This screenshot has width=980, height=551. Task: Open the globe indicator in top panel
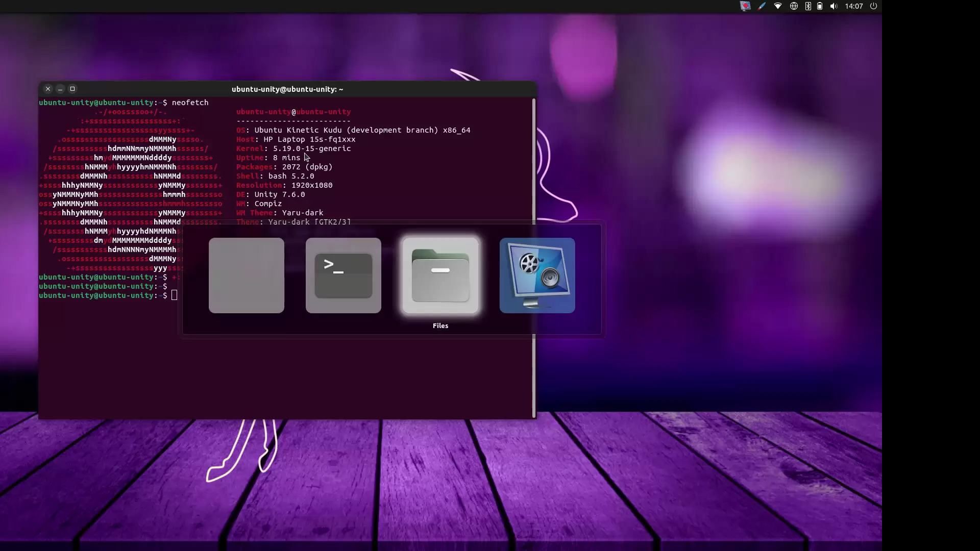click(x=794, y=6)
